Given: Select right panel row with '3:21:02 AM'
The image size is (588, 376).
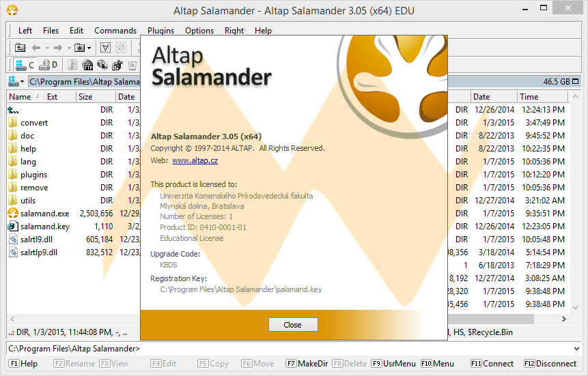Looking at the screenshot, I should point(509,201).
